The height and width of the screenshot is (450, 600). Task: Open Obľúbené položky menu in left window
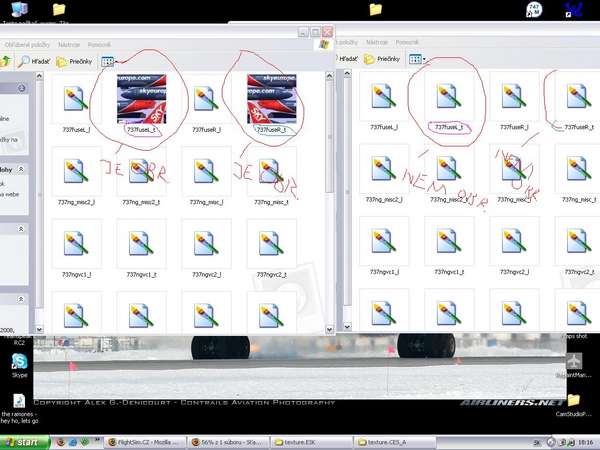click(27, 45)
